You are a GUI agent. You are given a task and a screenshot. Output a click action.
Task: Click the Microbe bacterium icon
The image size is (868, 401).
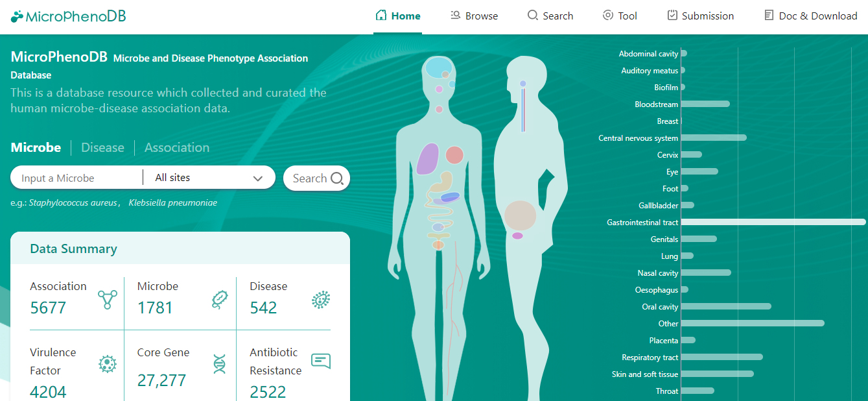pyautogui.click(x=220, y=299)
